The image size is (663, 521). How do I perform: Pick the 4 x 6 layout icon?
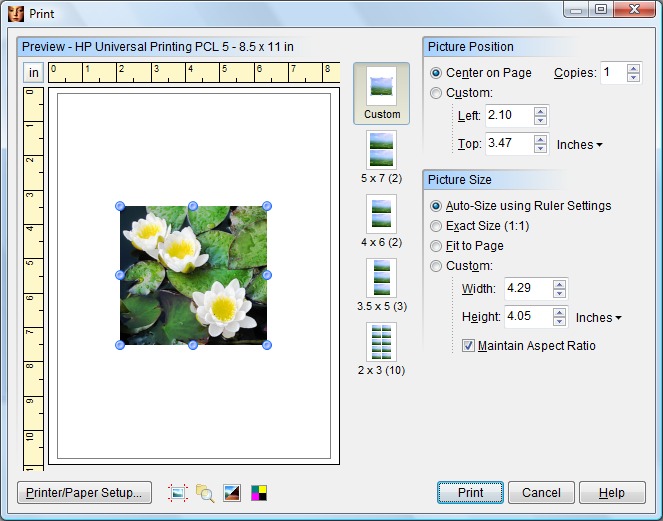click(x=381, y=213)
